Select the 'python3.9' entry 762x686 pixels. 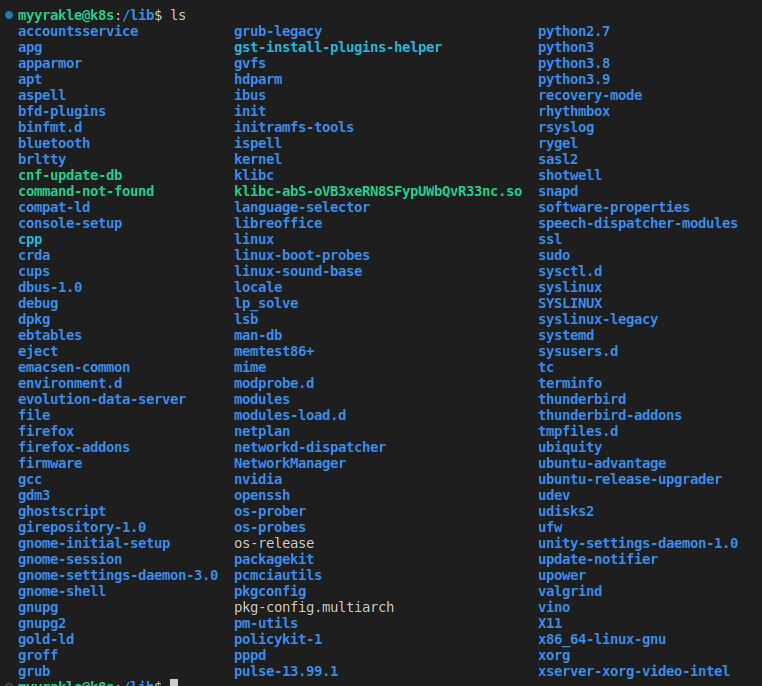pyautogui.click(x=574, y=80)
